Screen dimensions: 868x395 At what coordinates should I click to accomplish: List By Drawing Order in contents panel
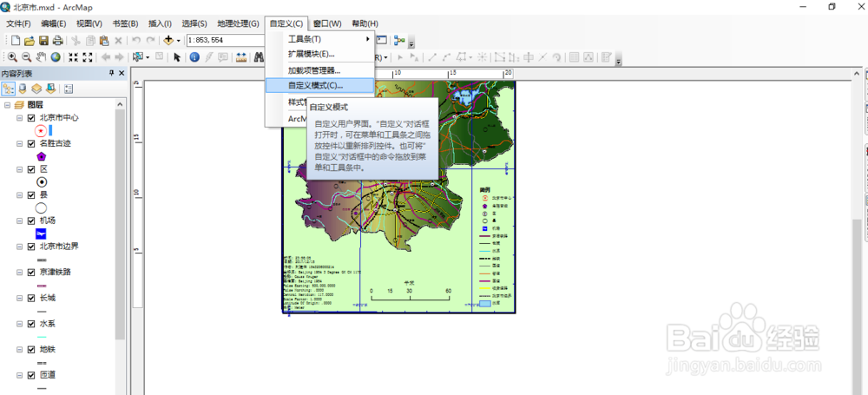tap(9, 88)
